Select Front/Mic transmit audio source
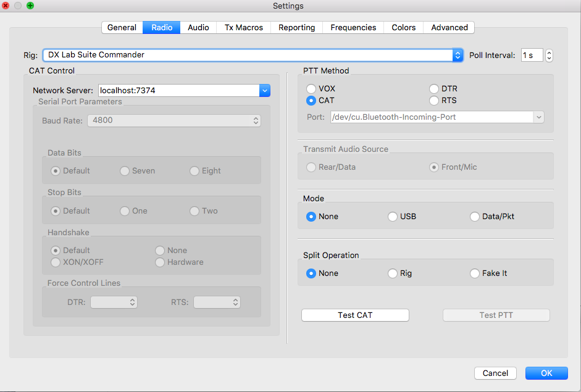Image resolution: width=581 pixels, height=392 pixels. tap(453, 167)
